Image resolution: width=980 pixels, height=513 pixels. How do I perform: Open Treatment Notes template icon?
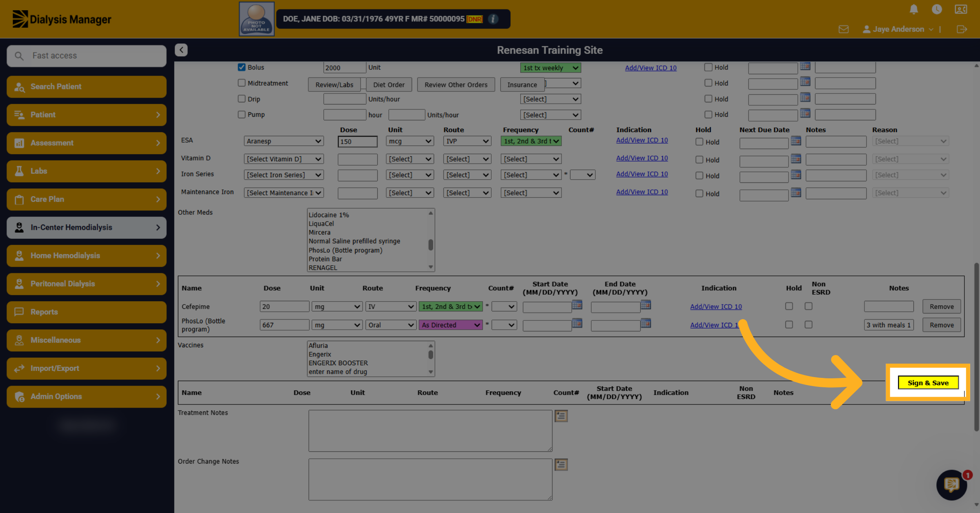click(x=561, y=416)
